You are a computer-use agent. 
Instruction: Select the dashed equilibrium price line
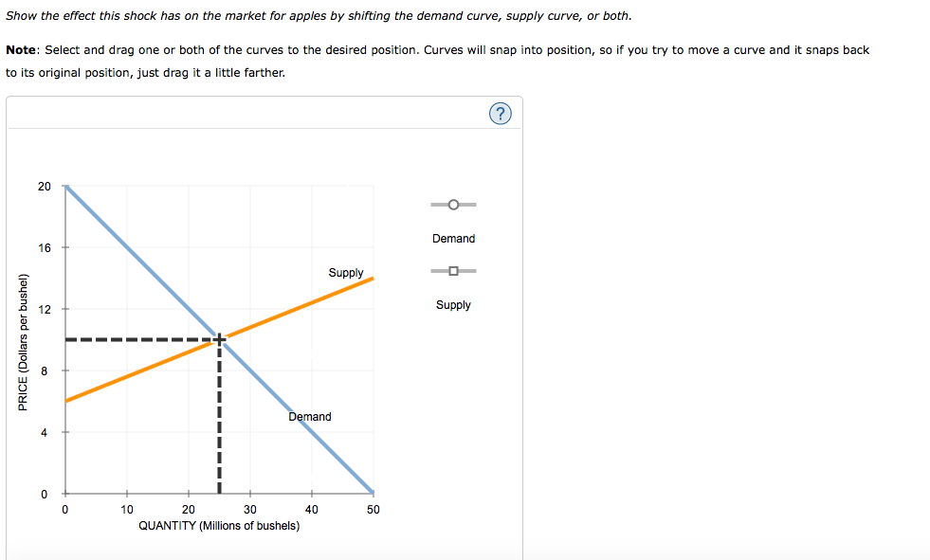coord(142,337)
